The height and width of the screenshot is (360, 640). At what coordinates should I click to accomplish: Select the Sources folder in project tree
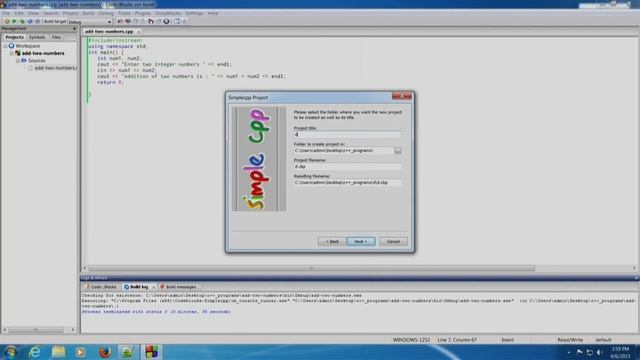pyautogui.click(x=36, y=60)
